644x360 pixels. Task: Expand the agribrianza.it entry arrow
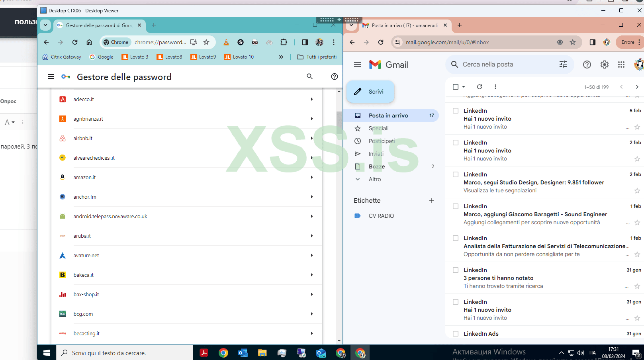coord(312,119)
